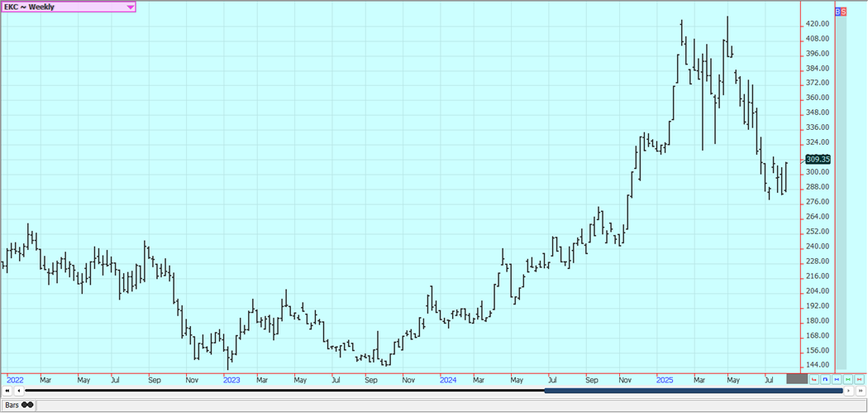Click the dark blue scrollbar thumb
This screenshot has width=868, height=413.
(x=694, y=391)
